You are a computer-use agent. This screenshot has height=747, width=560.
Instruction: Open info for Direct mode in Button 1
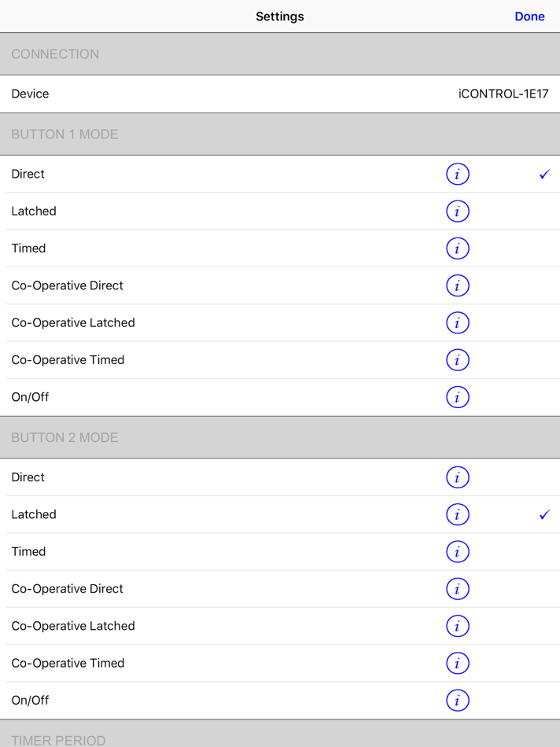458,174
